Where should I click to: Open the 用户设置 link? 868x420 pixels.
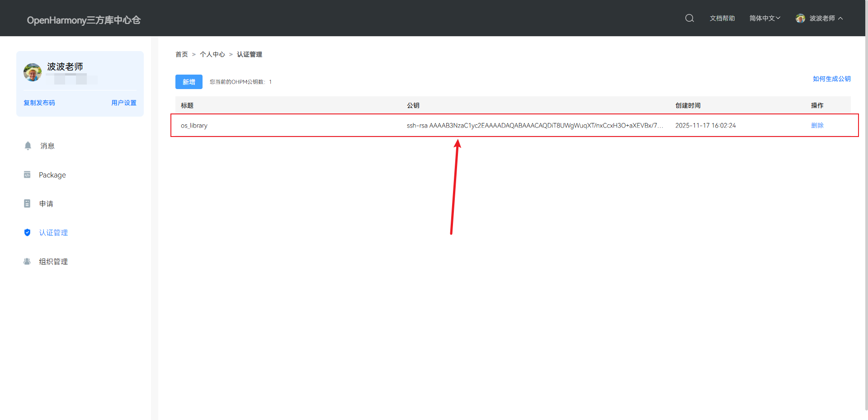pyautogui.click(x=124, y=103)
